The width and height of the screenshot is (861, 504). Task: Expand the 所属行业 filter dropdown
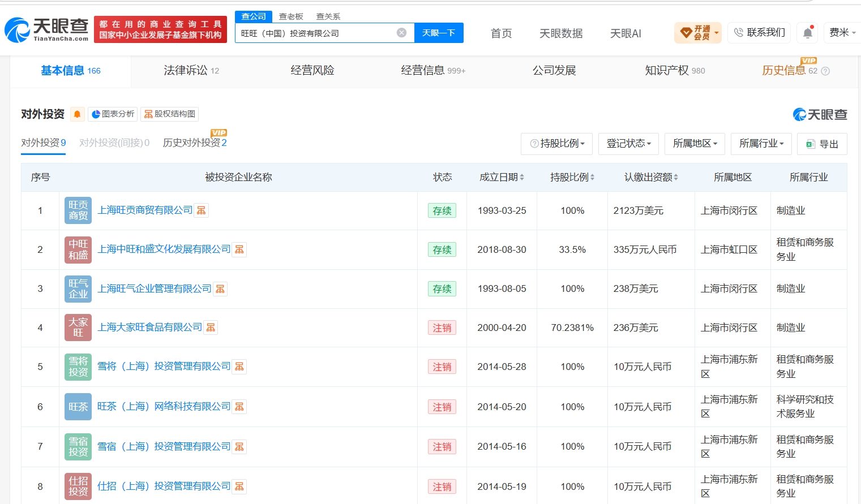point(761,144)
